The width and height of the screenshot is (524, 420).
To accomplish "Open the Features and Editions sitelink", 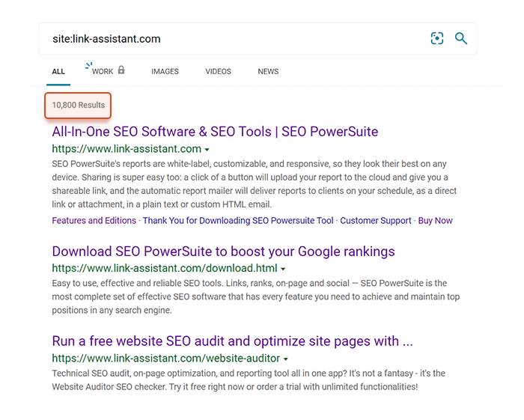I will click(94, 221).
